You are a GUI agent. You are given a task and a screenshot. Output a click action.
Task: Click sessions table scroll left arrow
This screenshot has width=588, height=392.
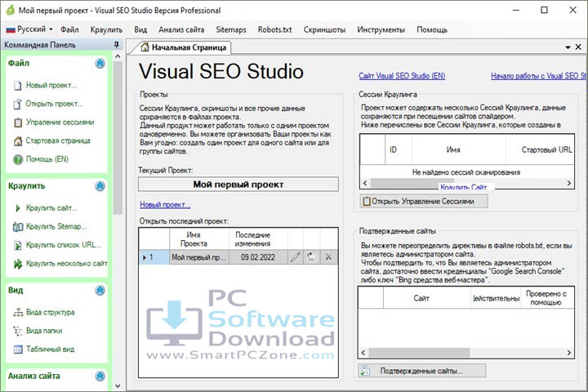point(365,183)
